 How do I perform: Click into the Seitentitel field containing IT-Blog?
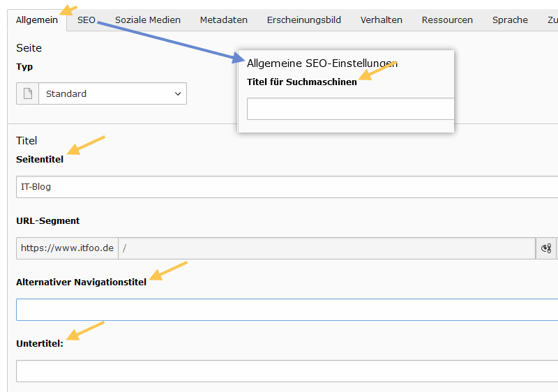(x=287, y=187)
